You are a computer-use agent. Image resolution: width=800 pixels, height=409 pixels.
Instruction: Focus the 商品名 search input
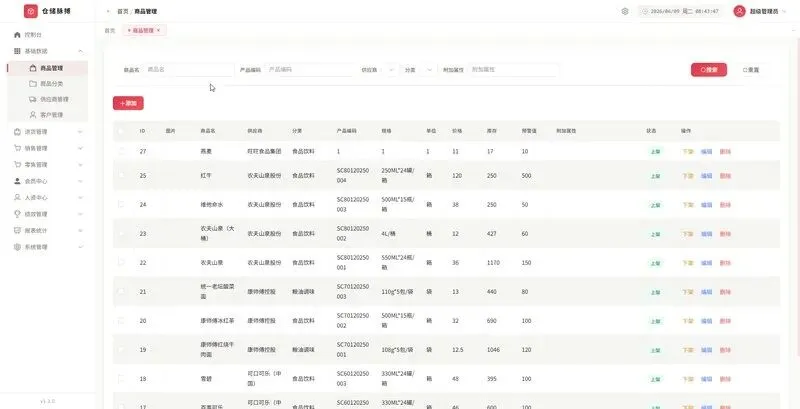188,70
